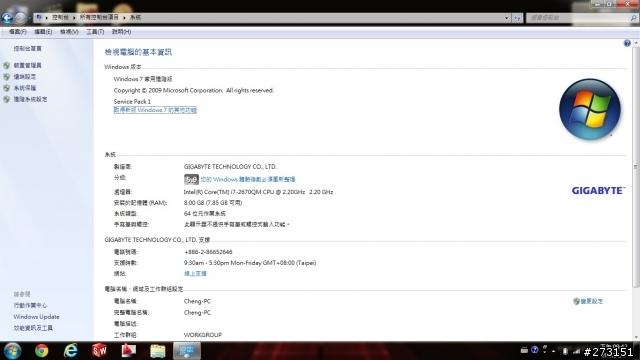640x360 pixels.
Task: Click the shield icon beside 進階系統設定
Action: [7, 99]
